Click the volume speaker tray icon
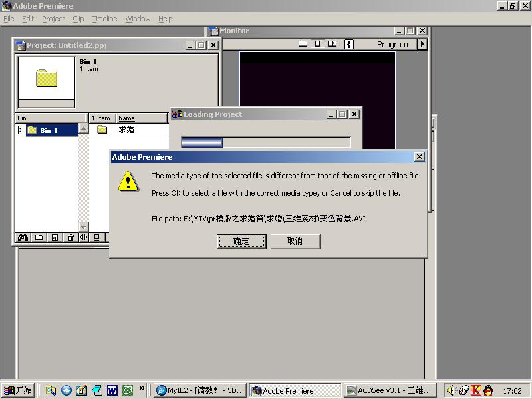Screen dimensions: 532x399 tap(450, 391)
